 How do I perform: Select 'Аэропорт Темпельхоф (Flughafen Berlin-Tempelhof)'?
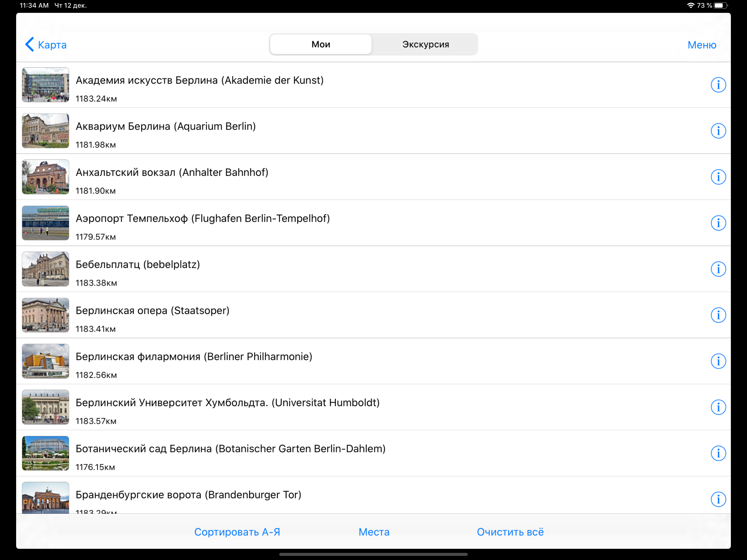pos(203,218)
